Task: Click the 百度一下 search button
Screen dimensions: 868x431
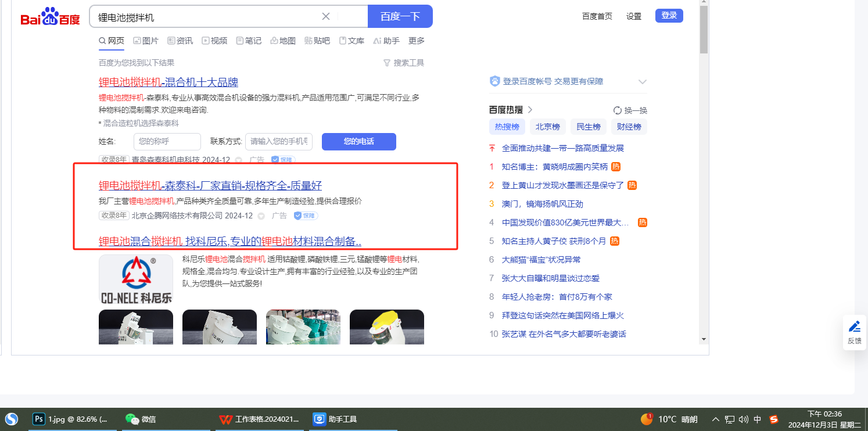Action: (400, 16)
